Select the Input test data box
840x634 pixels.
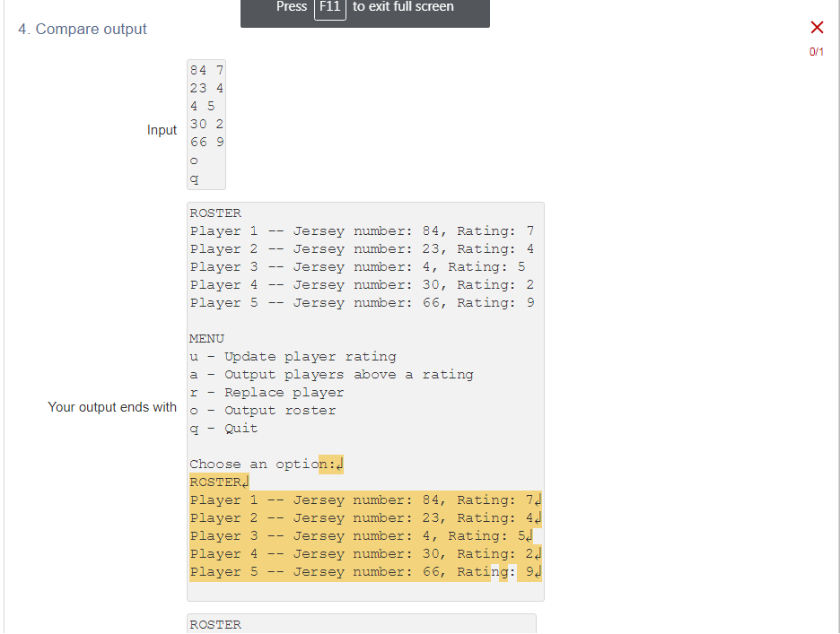(x=205, y=126)
